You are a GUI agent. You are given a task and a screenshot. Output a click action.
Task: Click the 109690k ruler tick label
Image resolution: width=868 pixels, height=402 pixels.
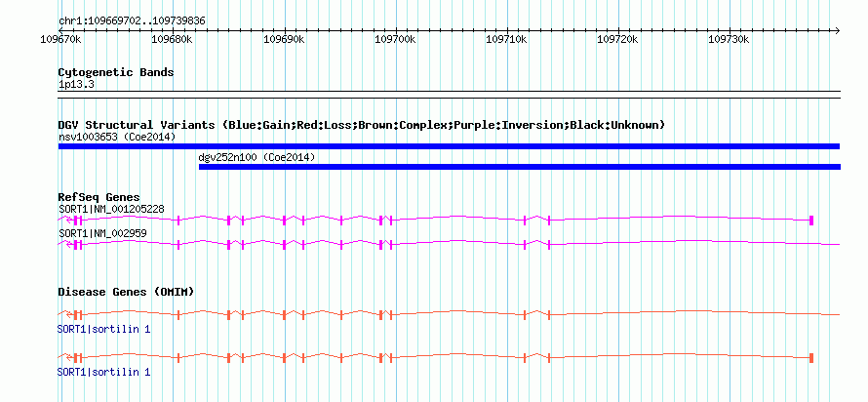(x=284, y=40)
